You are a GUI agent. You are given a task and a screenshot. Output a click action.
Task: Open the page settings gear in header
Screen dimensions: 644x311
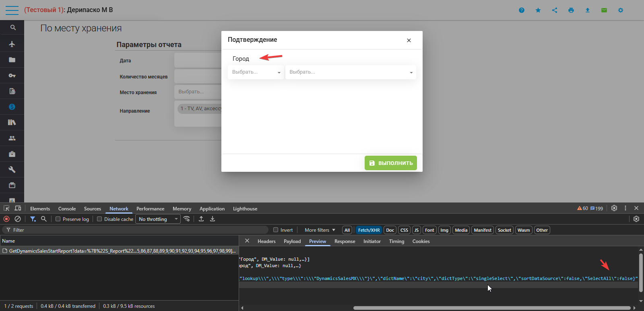click(621, 10)
